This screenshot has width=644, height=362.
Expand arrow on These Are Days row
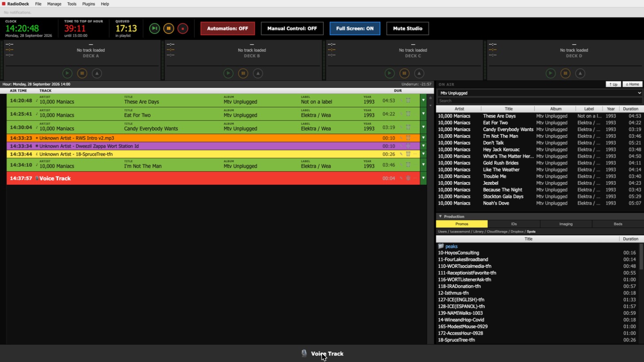[423, 100]
